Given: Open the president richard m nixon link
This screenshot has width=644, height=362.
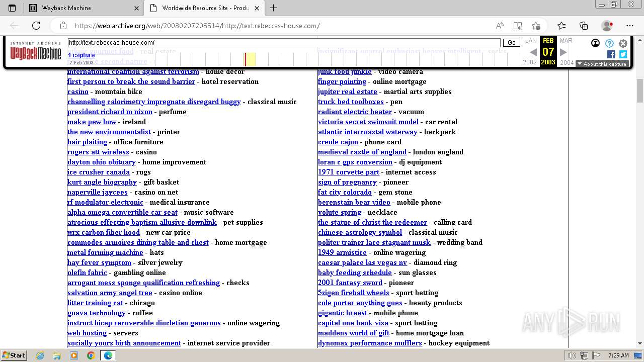Looking at the screenshot, I should click(x=110, y=112).
